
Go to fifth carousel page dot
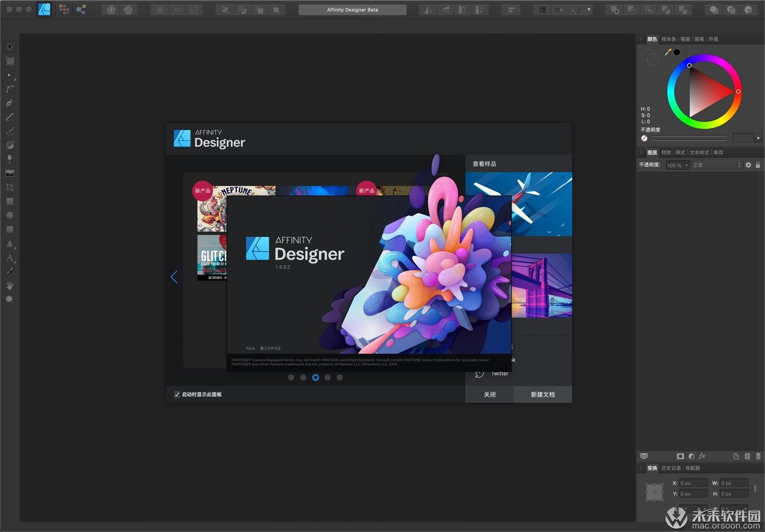pos(340,377)
